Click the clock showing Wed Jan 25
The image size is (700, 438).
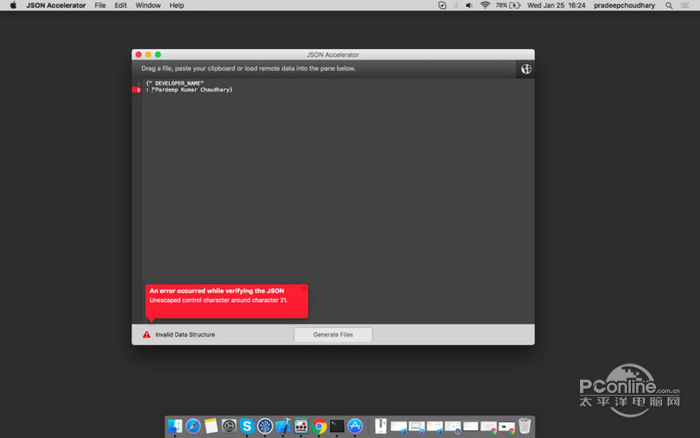(556, 5)
